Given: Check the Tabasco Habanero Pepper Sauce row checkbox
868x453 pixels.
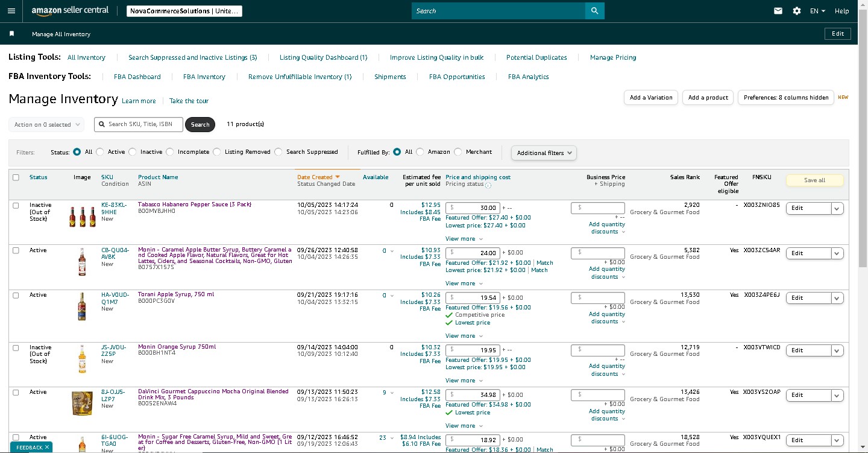Looking at the screenshot, I should (x=16, y=205).
